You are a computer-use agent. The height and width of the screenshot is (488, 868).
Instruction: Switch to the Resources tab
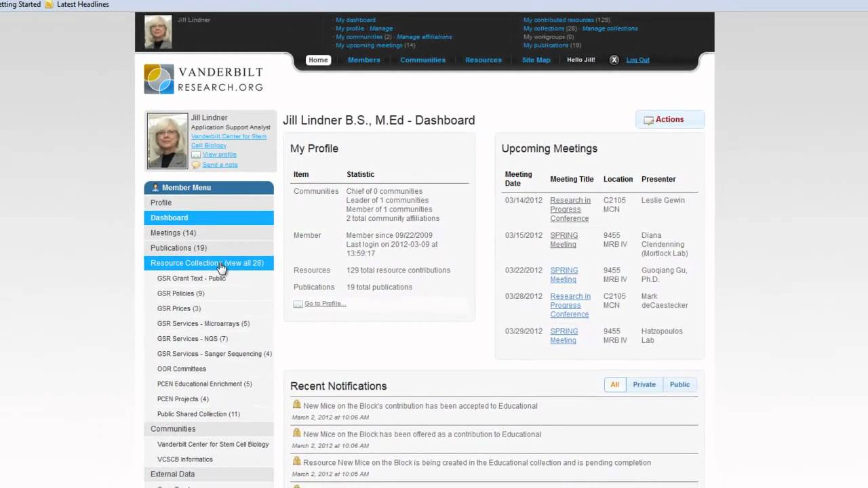(x=484, y=60)
